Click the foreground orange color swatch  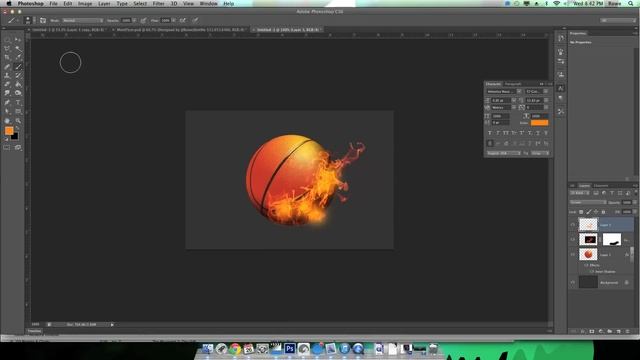[9, 131]
